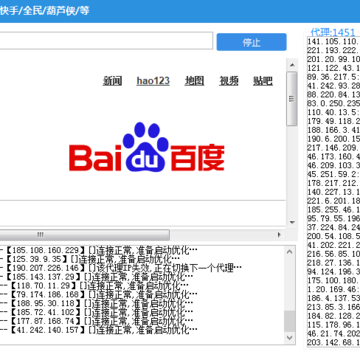This screenshot has height=360, width=360.
Task: Select proxy entry starting 201.20.99
Action: click(x=333, y=59)
